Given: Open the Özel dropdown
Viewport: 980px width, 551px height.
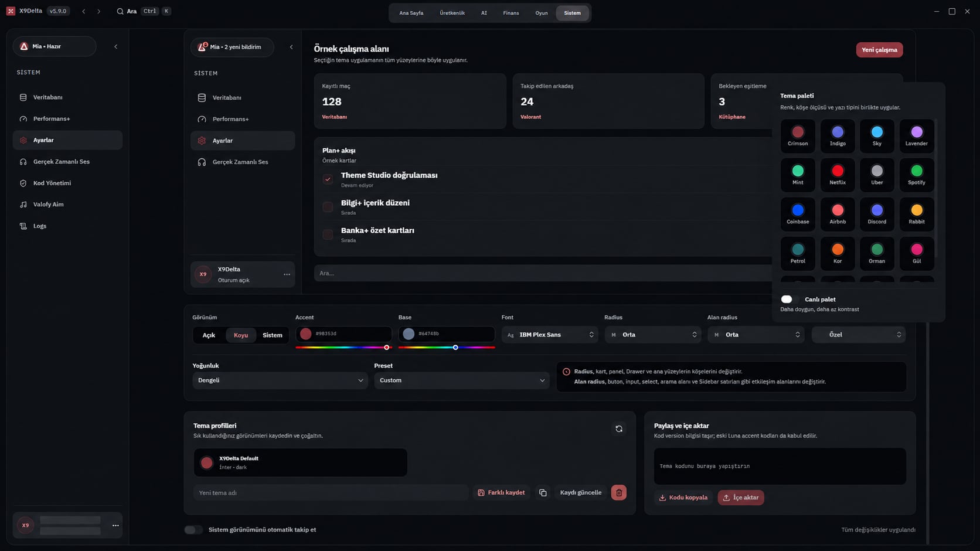Looking at the screenshot, I should [859, 335].
